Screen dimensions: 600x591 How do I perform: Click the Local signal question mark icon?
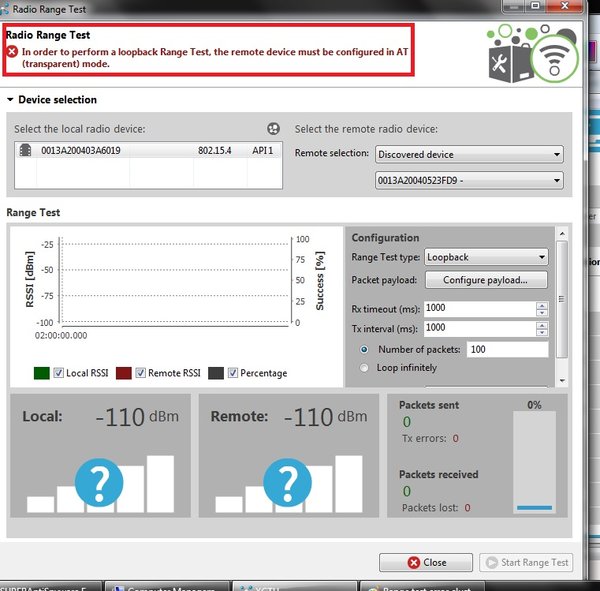pos(99,483)
